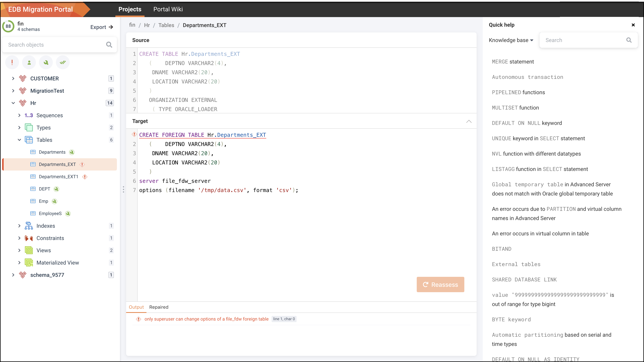Click the CUSTOMER schema icon
Viewport: 644px width, 362px height.
coord(23,78)
